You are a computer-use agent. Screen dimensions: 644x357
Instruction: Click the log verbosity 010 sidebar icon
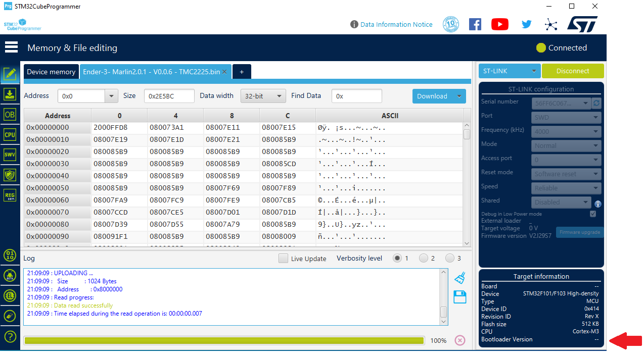pyautogui.click(x=10, y=255)
